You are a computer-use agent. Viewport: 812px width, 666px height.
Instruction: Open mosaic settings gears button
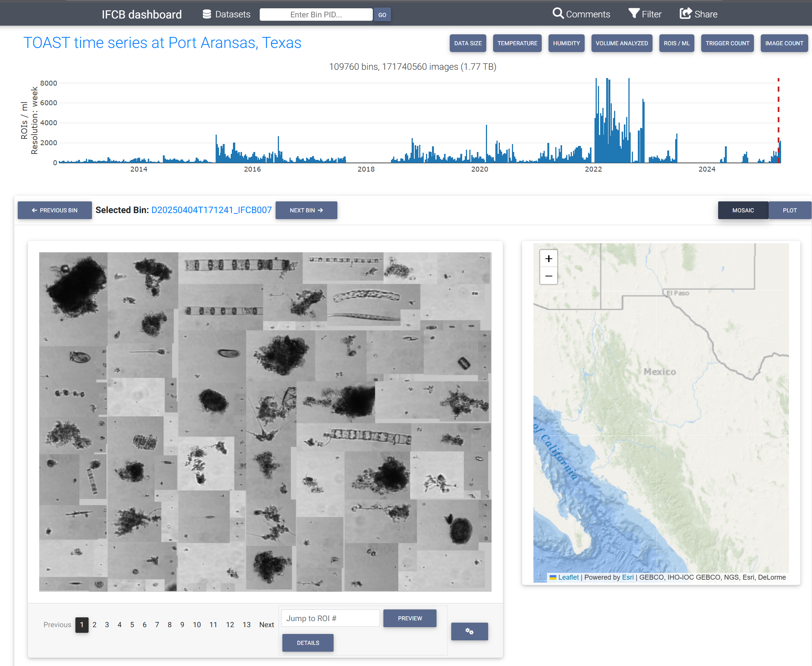pyautogui.click(x=469, y=631)
